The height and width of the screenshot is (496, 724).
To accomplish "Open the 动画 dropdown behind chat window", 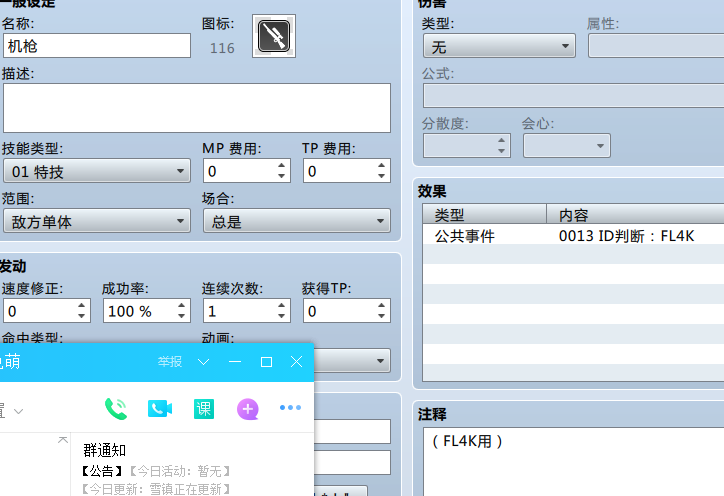I will (x=352, y=361).
